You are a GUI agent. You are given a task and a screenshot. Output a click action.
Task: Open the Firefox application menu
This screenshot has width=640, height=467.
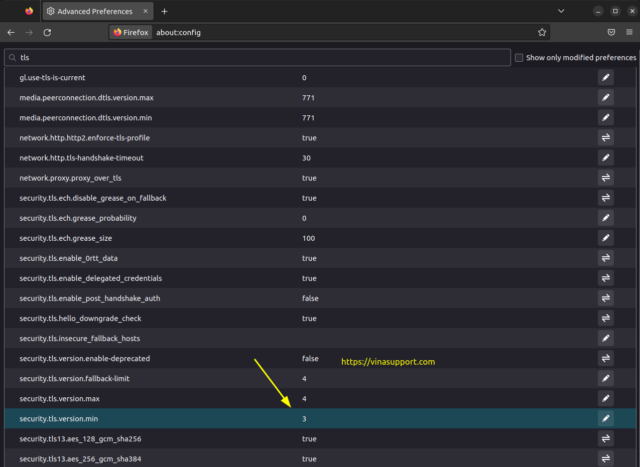click(x=629, y=32)
